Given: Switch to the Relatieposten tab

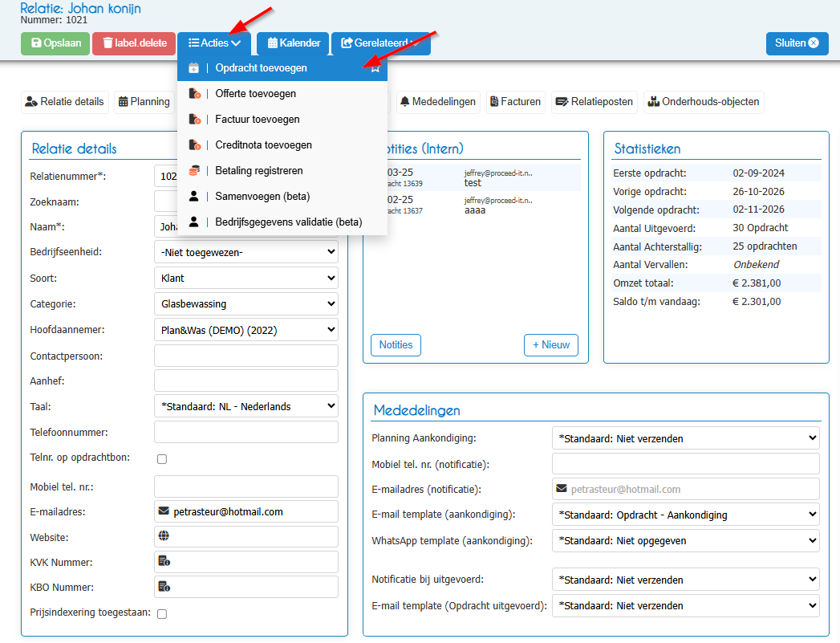Looking at the screenshot, I should (594, 102).
